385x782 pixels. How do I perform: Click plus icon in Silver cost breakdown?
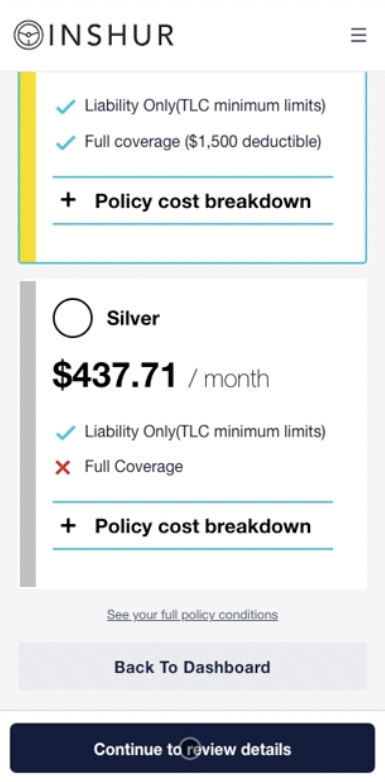tap(68, 525)
